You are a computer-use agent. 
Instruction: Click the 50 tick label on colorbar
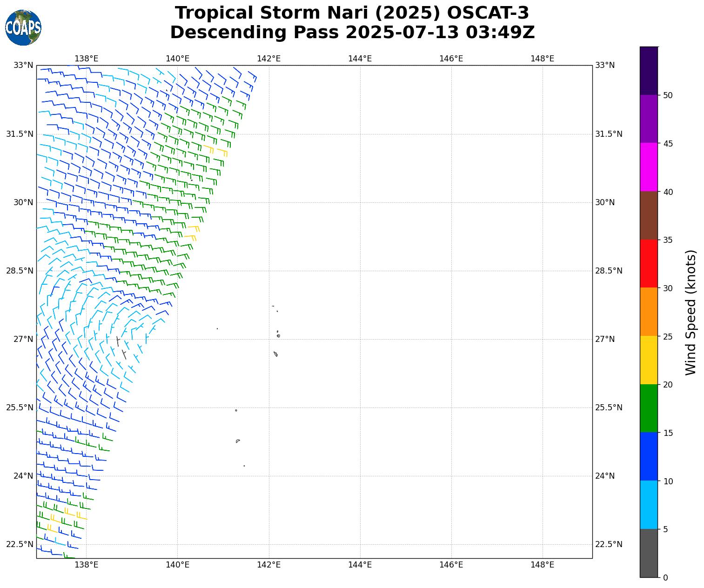(668, 95)
